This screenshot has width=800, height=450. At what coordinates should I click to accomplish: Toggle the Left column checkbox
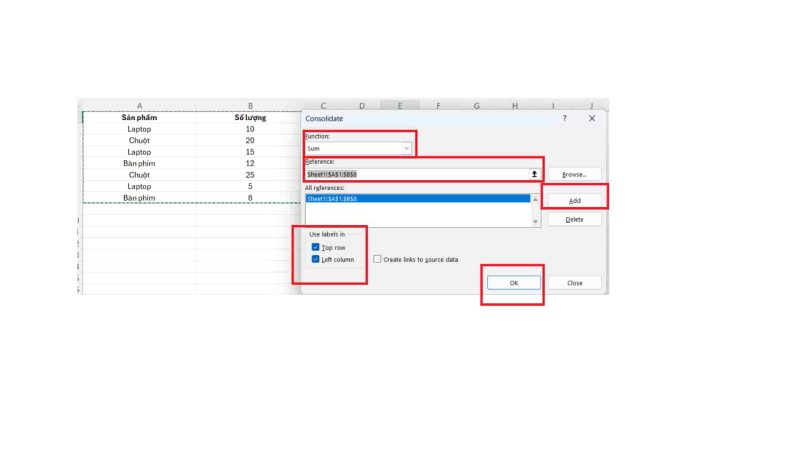click(x=315, y=259)
